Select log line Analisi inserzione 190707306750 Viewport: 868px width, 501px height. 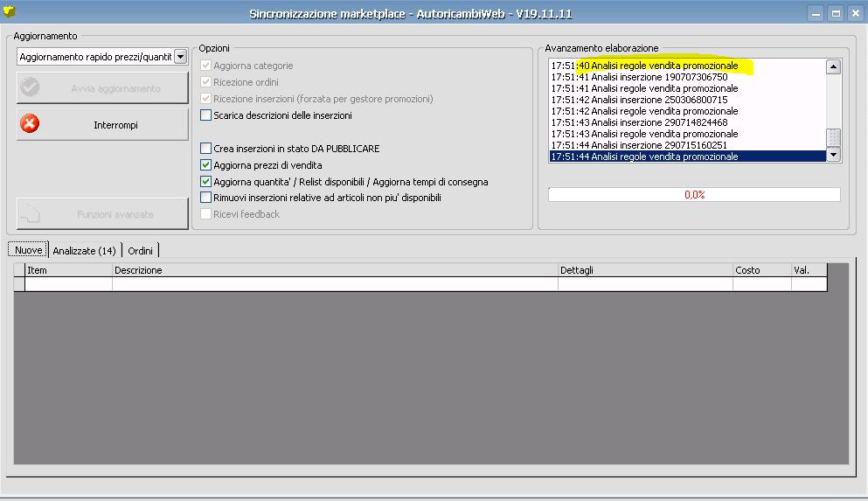[x=688, y=77]
